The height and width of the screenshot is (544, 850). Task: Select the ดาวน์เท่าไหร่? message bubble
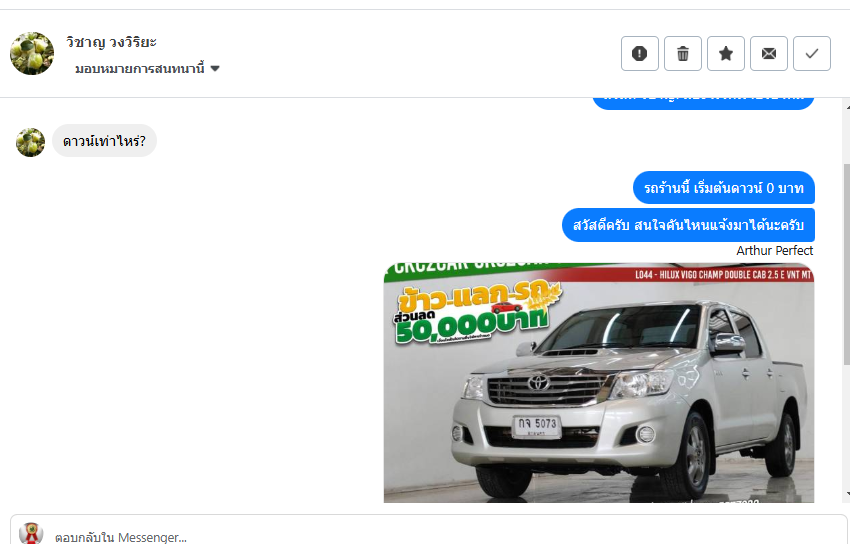[104, 141]
